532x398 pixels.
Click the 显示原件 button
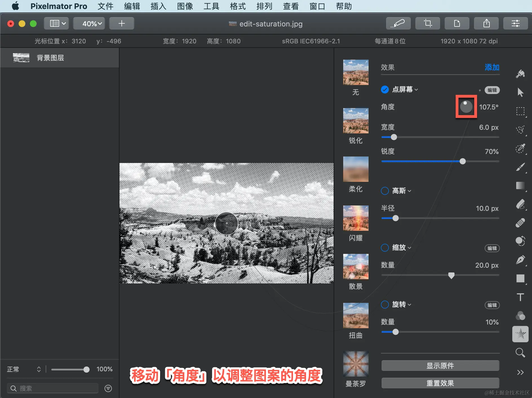point(440,366)
